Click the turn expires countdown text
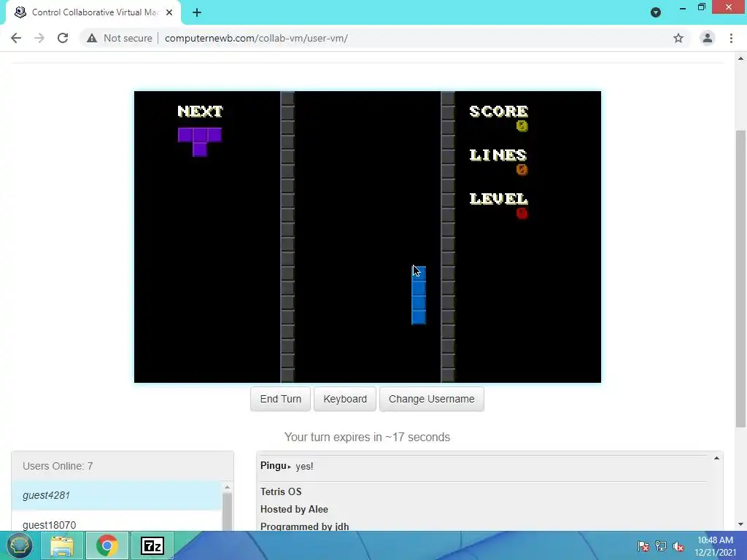 (x=367, y=437)
